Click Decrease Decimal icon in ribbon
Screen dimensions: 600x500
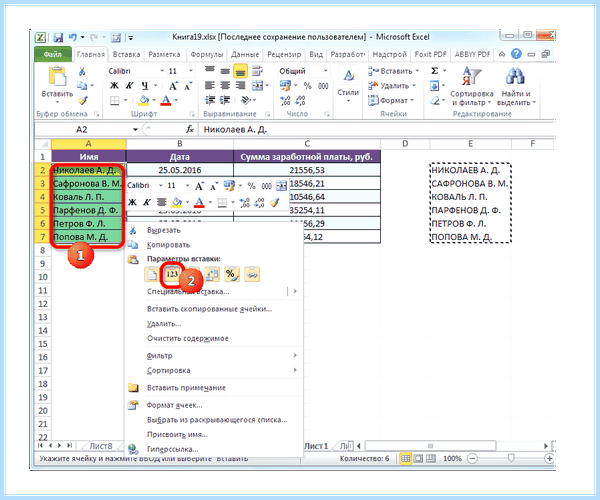[x=300, y=101]
